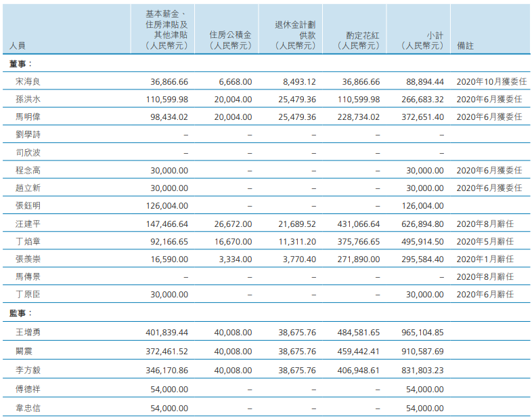Viewport: 532px width, 420px height.
Task: Click the value 26,672.00
Action: coord(233,224)
